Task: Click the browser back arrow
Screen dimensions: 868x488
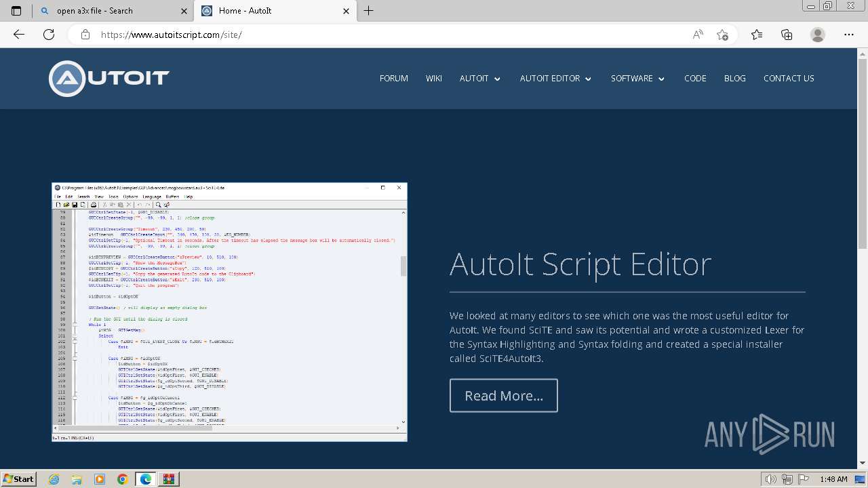Action: coord(19,35)
